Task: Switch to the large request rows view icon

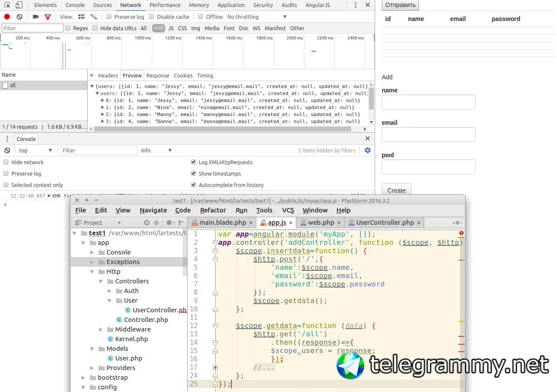Action: coord(82,17)
